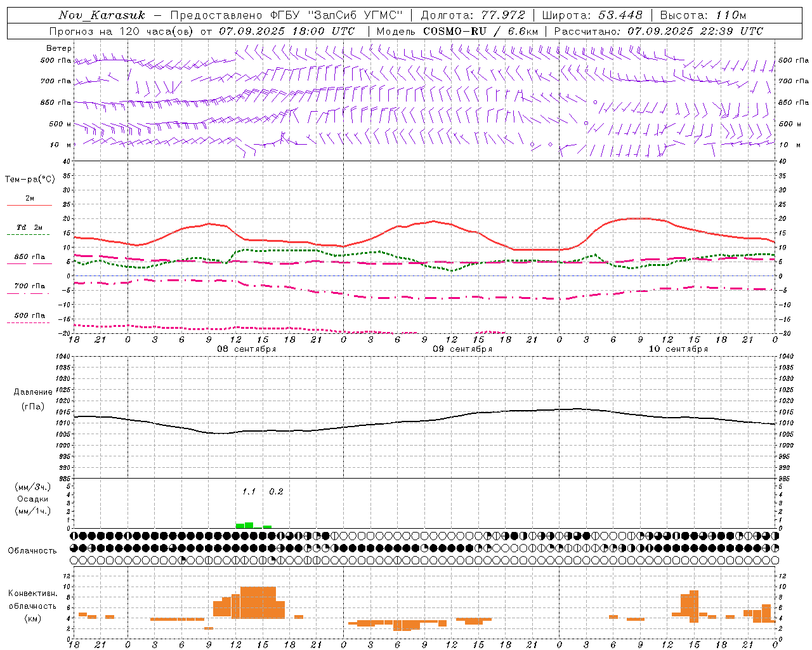Click the '(км)' convective cloud unit label
The height and width of the screenshot is (650, 812).
(33, 618)
